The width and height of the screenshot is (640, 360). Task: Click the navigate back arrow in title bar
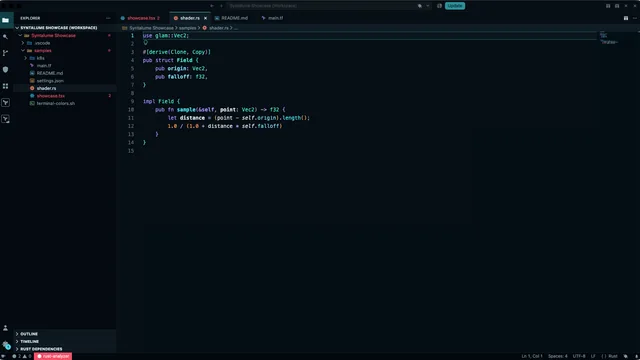212,6
